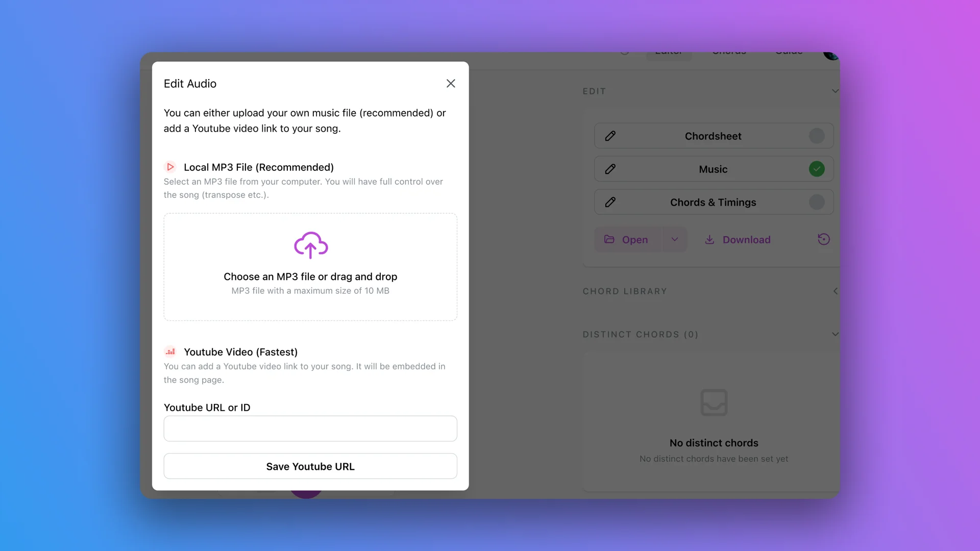
Task: Expand the CHORD LIBRARY section chevron
Action: pyautogui.click(x=836, y=291)
